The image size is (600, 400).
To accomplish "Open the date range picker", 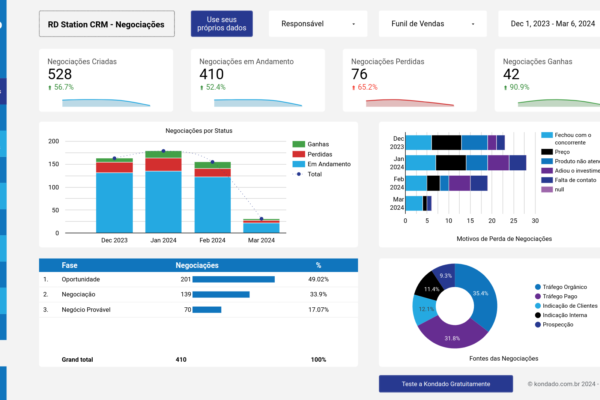I will click(x=552, y=23).
